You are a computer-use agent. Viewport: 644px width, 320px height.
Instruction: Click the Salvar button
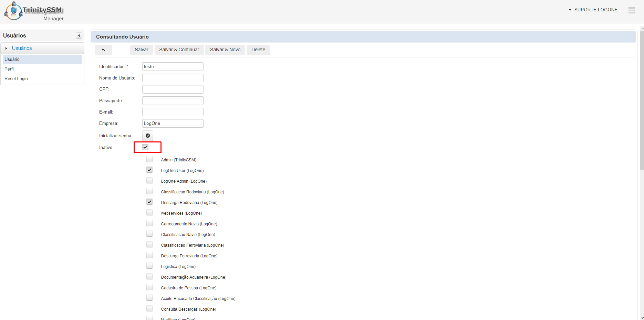pos(141,50)
